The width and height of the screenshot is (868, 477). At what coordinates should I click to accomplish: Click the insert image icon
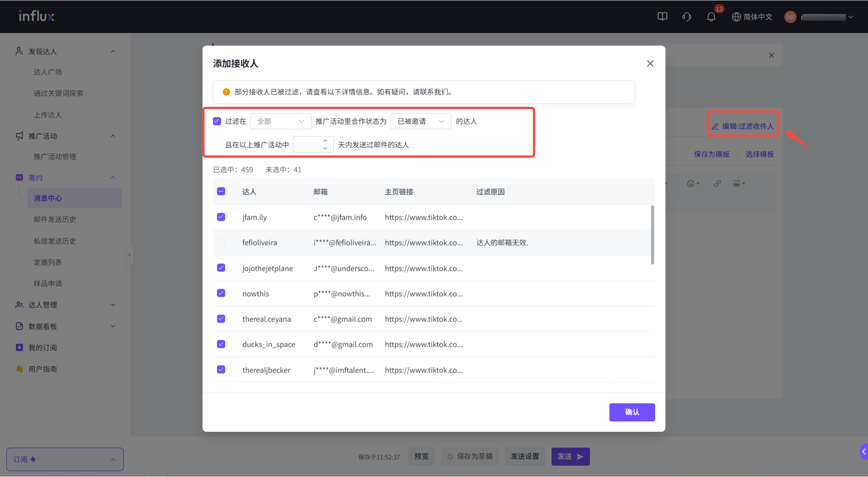737,184
